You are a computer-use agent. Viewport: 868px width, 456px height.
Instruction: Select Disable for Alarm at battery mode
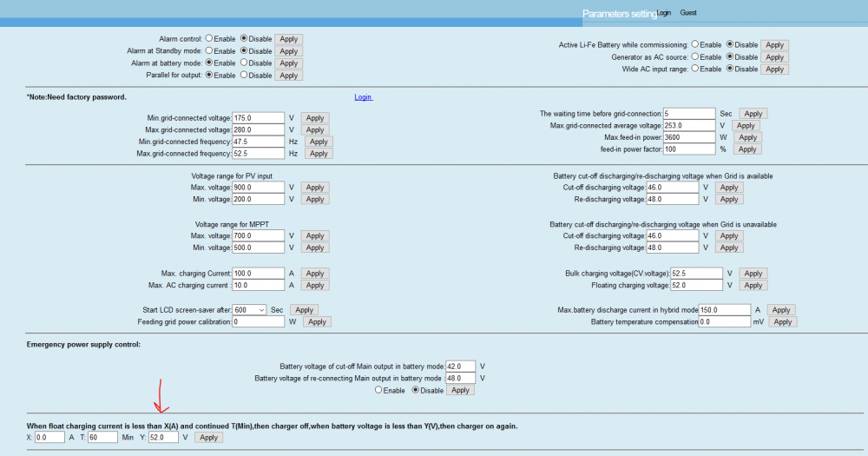pos(244,63)
